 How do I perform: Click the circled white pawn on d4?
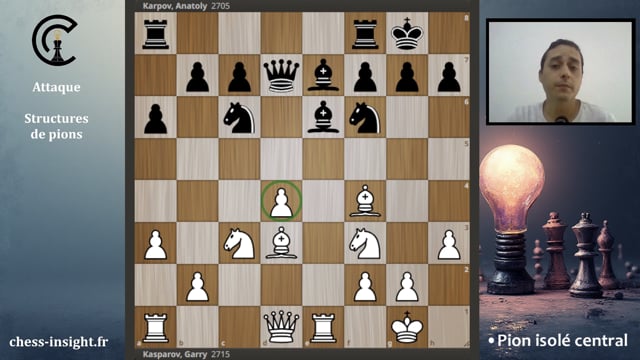point(281,202)
